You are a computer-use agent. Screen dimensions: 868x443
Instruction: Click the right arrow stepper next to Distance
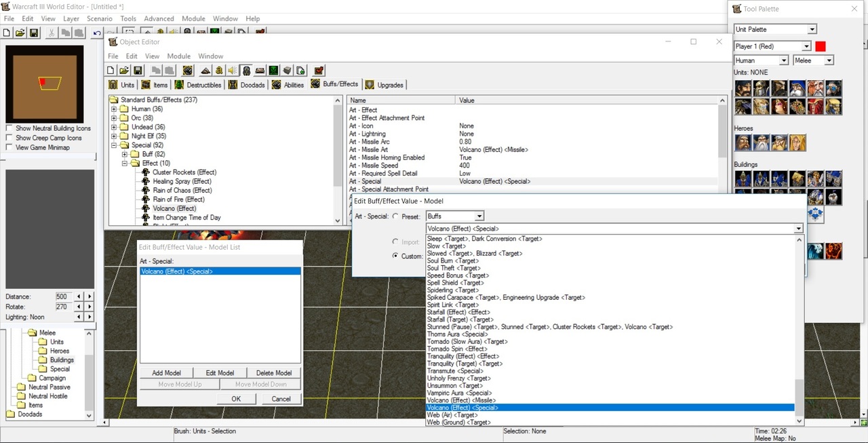pyautogui.click(x=90, y=296)
